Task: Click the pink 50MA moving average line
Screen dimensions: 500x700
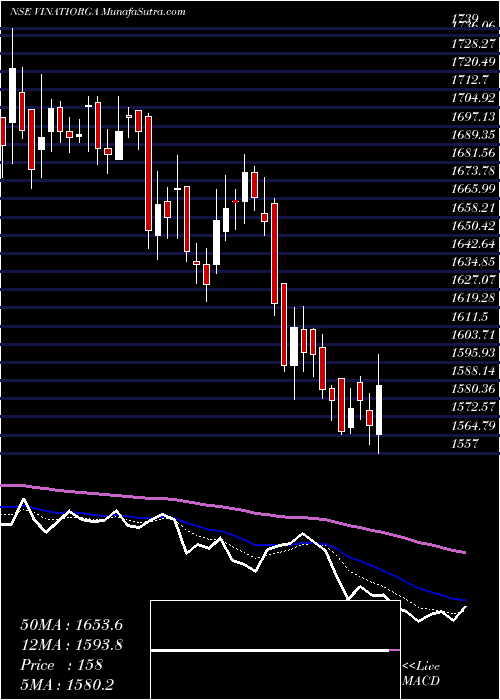Action: pos(232,508)
